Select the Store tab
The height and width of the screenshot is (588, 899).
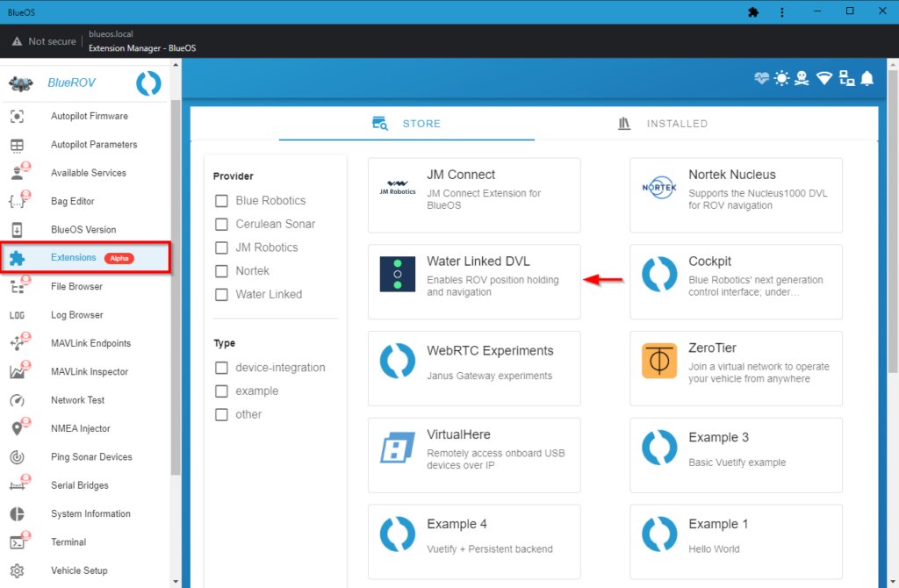406,124
